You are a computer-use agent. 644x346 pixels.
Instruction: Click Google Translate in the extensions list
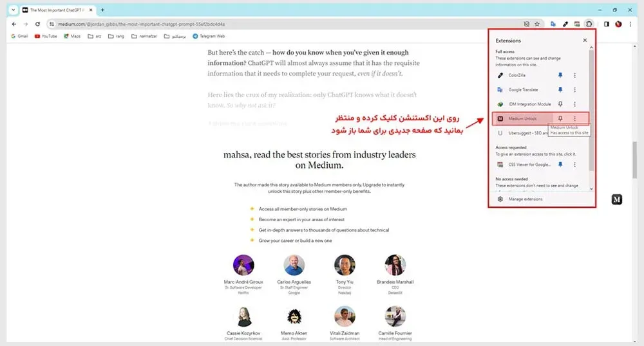click(524, 89)
